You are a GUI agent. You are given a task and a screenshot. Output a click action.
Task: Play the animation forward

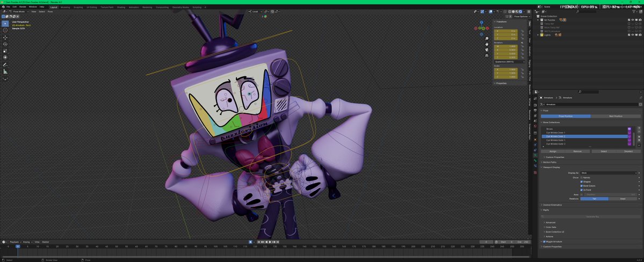[270, 242]
